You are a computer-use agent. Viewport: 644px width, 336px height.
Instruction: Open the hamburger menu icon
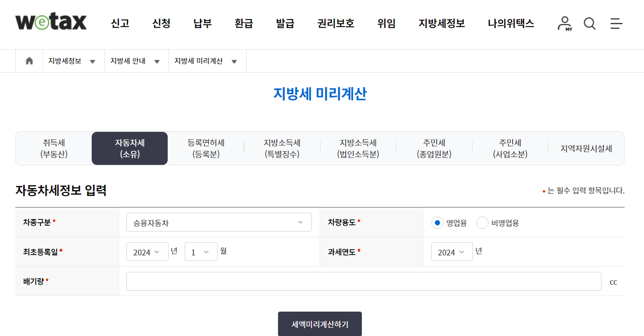tap(616, 24)
